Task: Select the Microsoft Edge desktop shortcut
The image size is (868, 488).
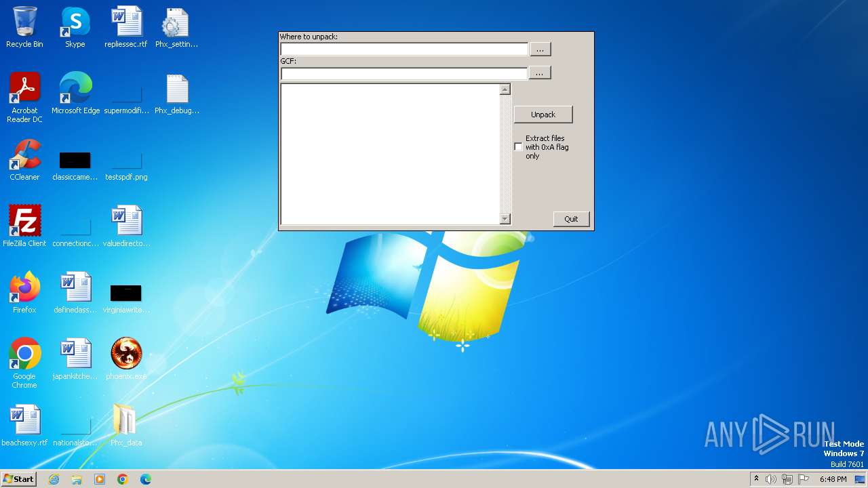Action: [75, 94]
